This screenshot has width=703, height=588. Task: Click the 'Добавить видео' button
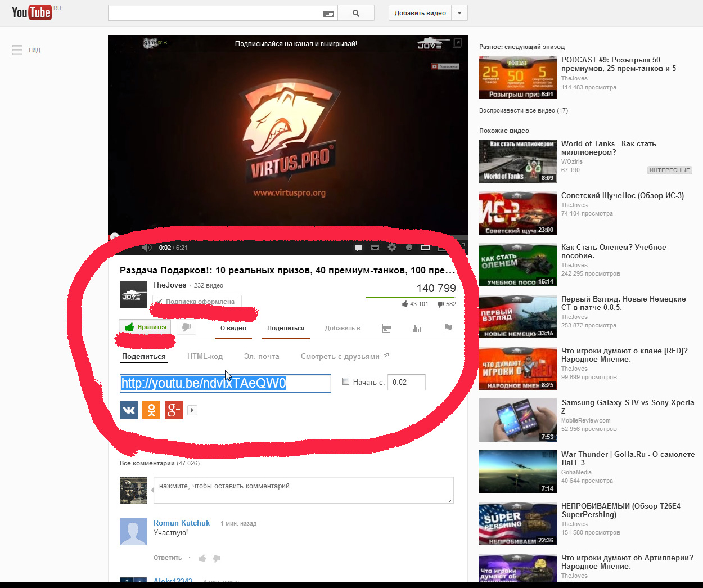[x=420, y=13]
